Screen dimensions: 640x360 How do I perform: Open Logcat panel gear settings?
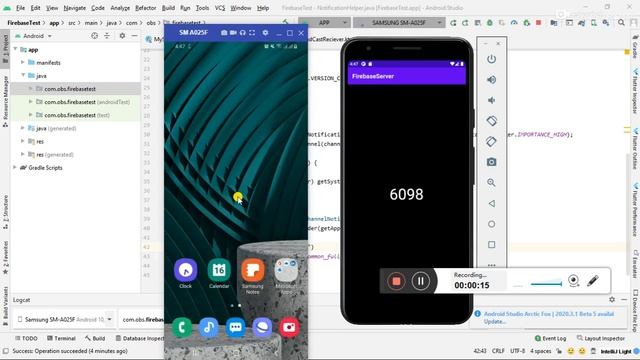[x=612, y=300]
